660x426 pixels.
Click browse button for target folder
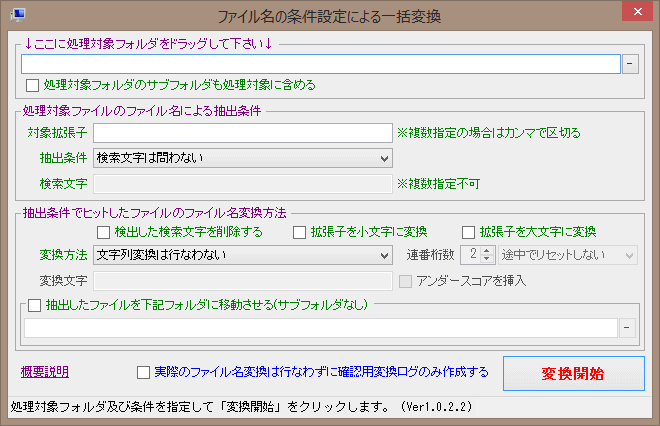pos(630,63)
